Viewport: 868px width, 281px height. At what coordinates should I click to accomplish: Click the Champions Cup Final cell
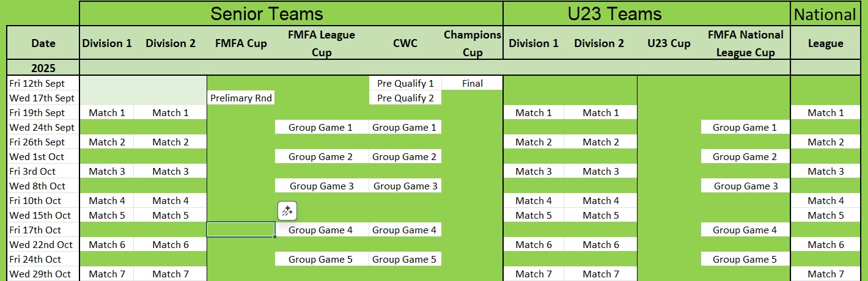(x=473, y=83)
